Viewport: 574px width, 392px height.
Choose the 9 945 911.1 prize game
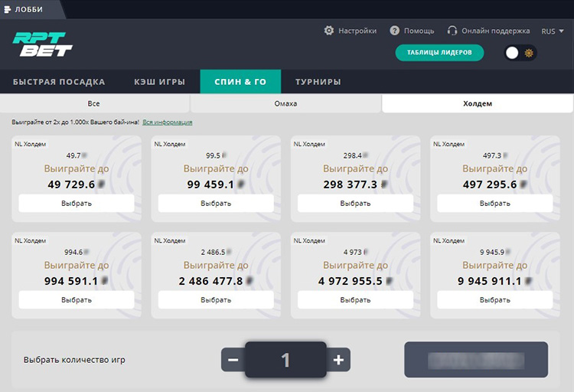pos(495,299)
